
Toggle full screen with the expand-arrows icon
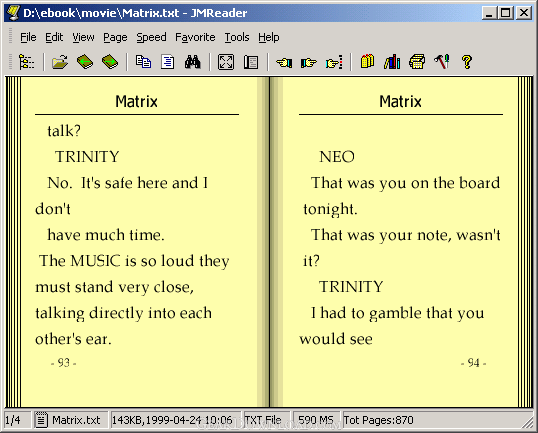point(226,62)
